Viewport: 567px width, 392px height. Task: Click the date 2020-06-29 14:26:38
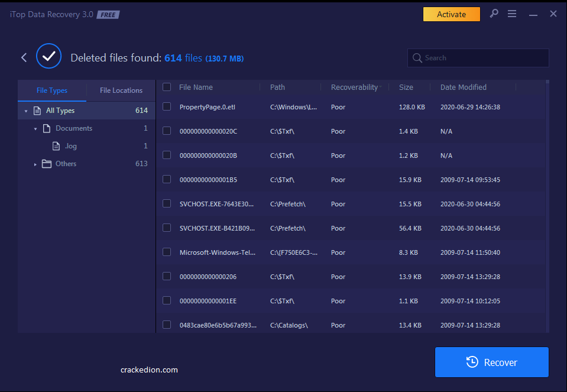coord(470,107)
